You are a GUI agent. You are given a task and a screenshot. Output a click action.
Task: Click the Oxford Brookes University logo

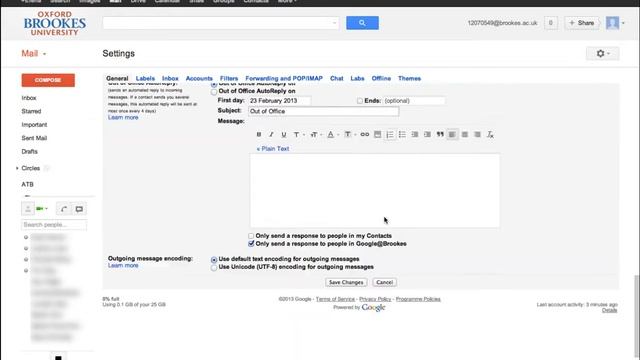(55, 23)
